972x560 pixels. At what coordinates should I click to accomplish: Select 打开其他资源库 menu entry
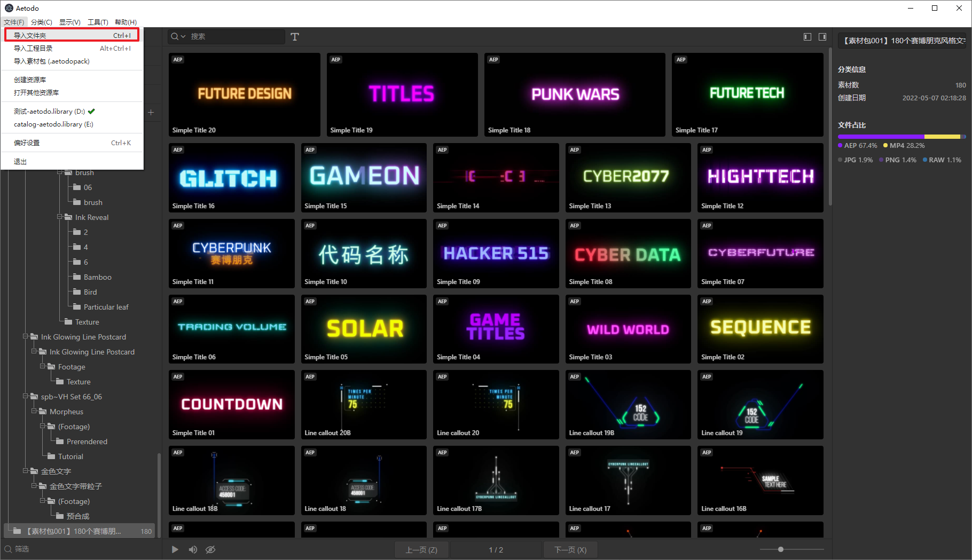coord(72,92)
